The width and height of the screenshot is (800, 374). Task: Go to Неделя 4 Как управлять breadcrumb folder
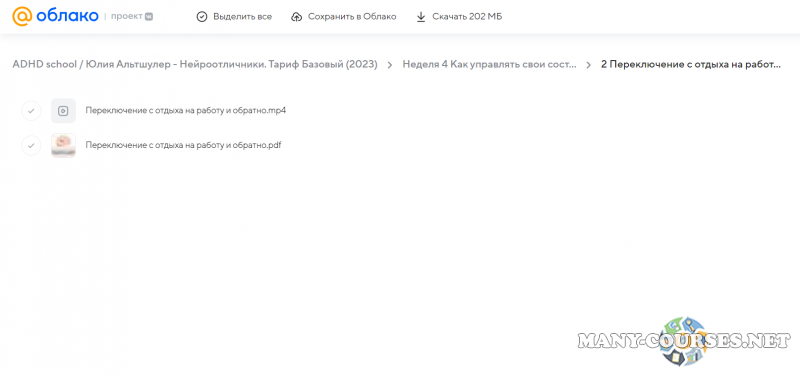489,64
